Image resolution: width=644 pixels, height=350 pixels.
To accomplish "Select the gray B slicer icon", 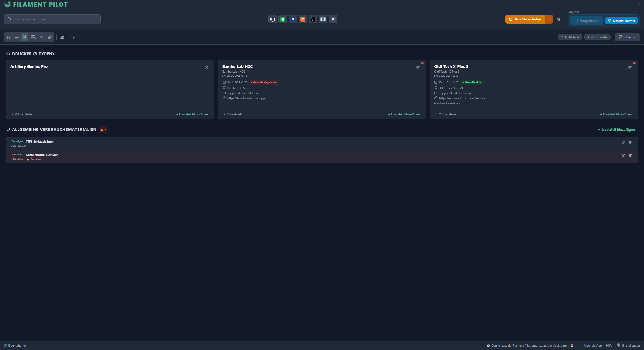I will pos(333,19).
